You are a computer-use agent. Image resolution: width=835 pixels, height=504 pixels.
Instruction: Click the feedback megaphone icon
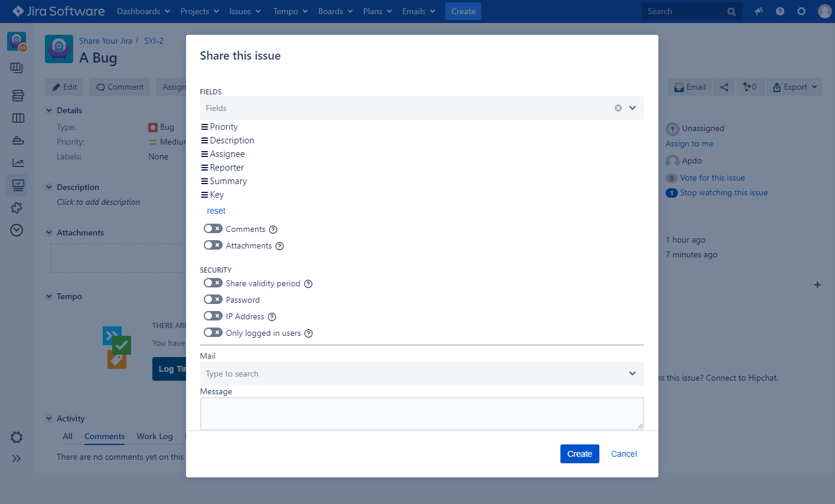759,11
